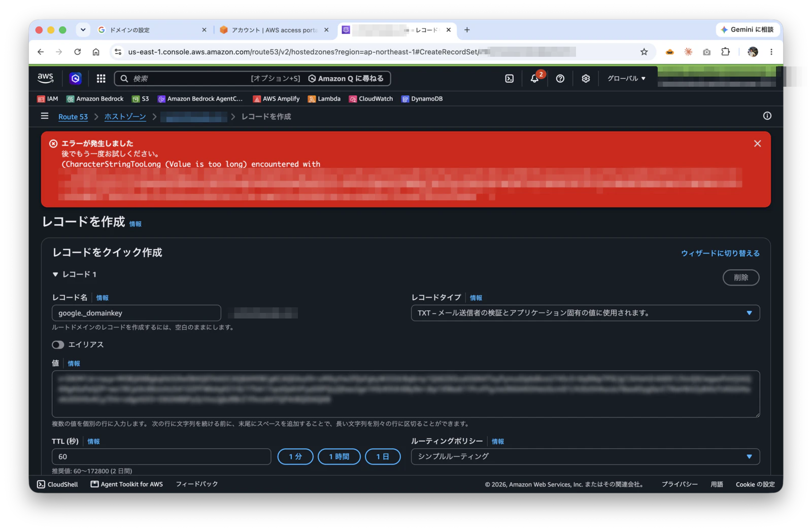Open the tab search dropdown arrow

coord(83,30)
